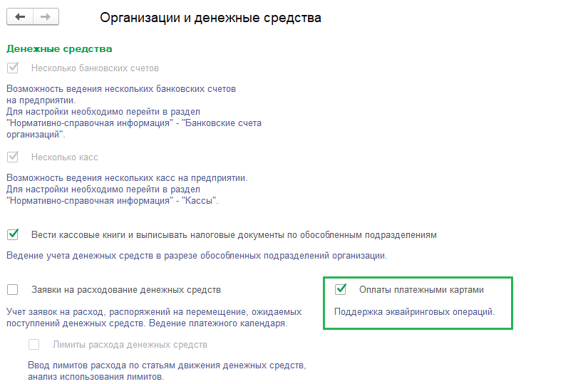Go forward with the right arrow button
Screen dimensions: 588x384
[x=46, y=16]
